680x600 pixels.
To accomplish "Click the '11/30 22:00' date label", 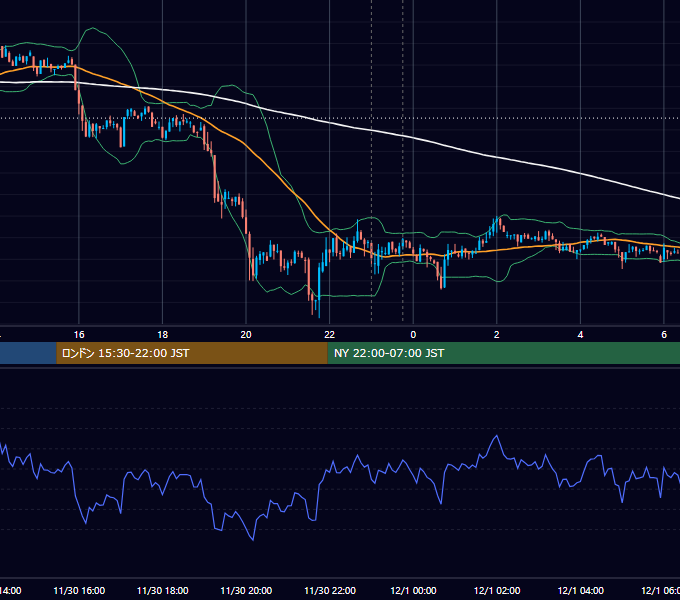I will (x=330, y=591).
